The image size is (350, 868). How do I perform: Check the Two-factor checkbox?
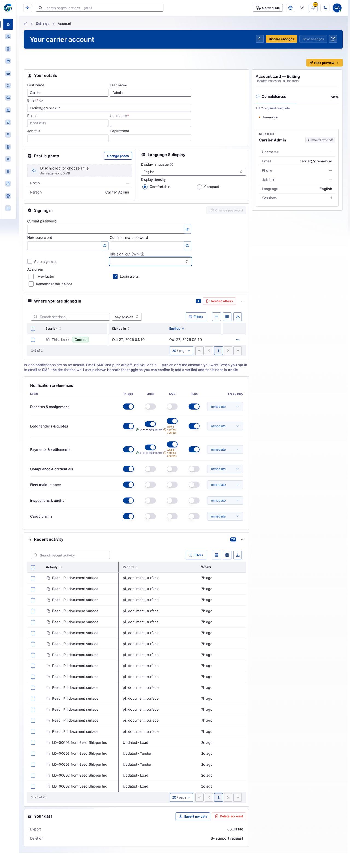point(31,277)
